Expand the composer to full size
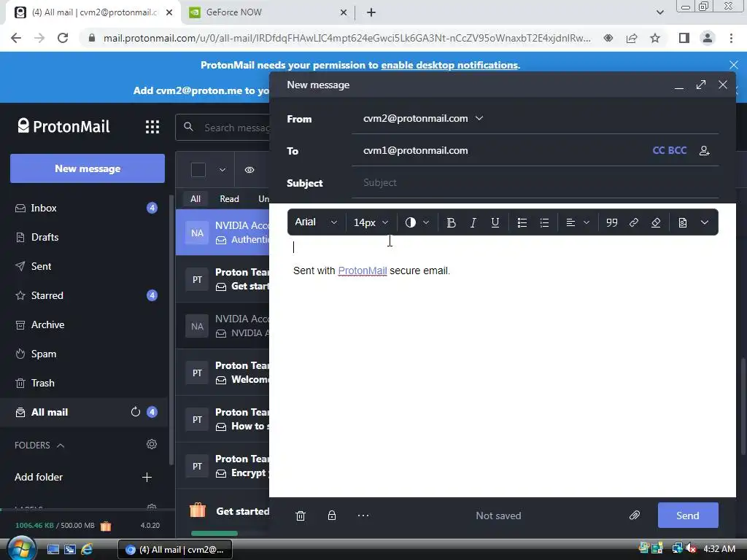 (701, 85)
